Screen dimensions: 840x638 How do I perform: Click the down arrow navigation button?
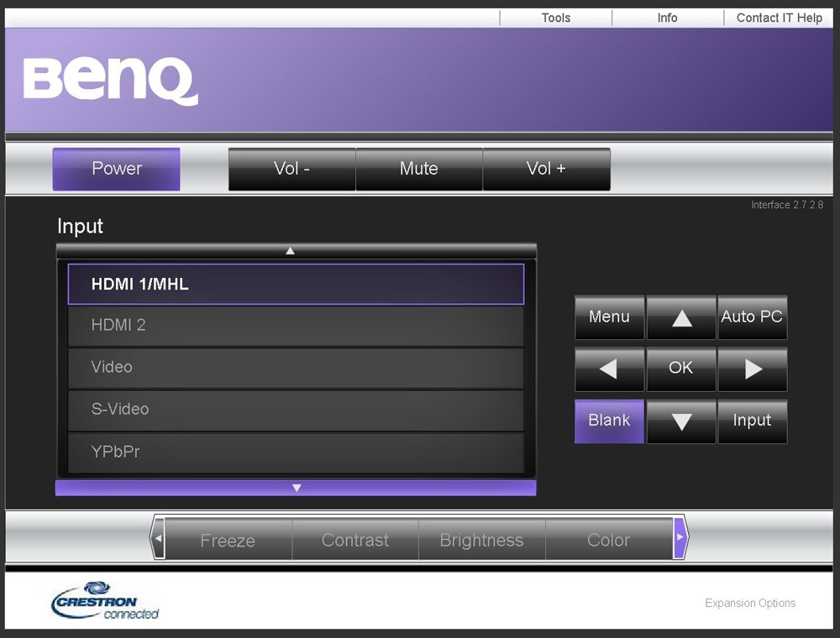(681, 421)
